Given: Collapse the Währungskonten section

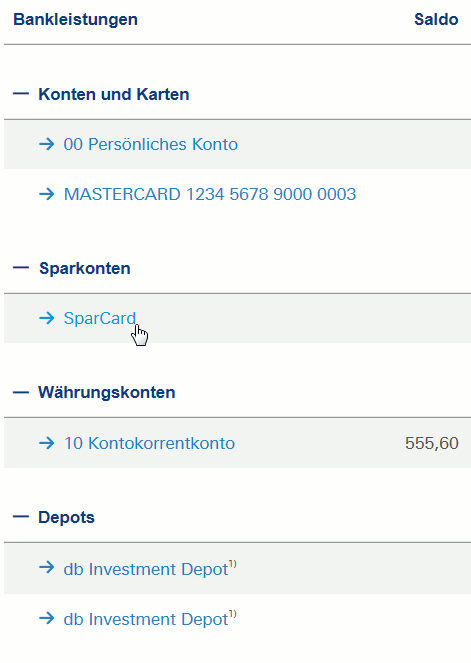Looking at the screenshot, I should pos(21,392).
